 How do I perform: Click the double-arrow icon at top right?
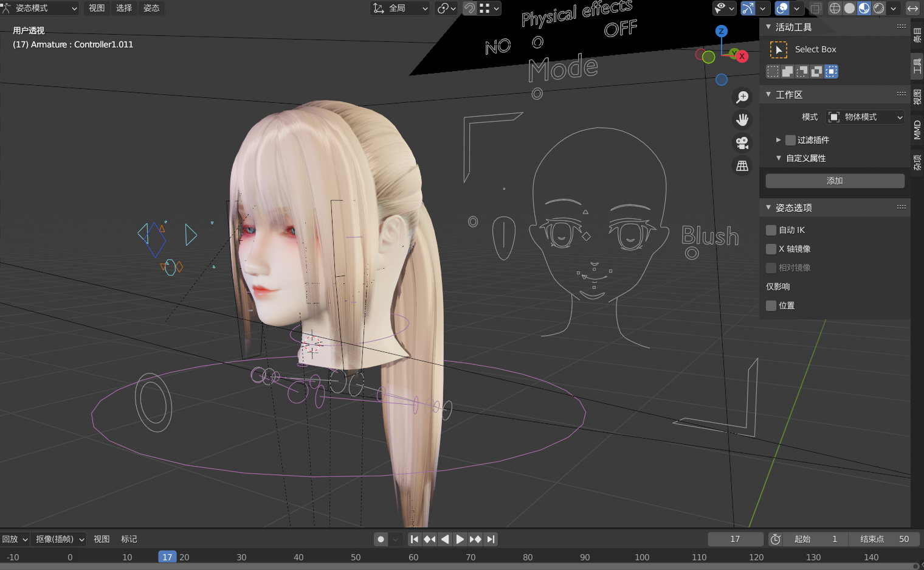(912, 8)
